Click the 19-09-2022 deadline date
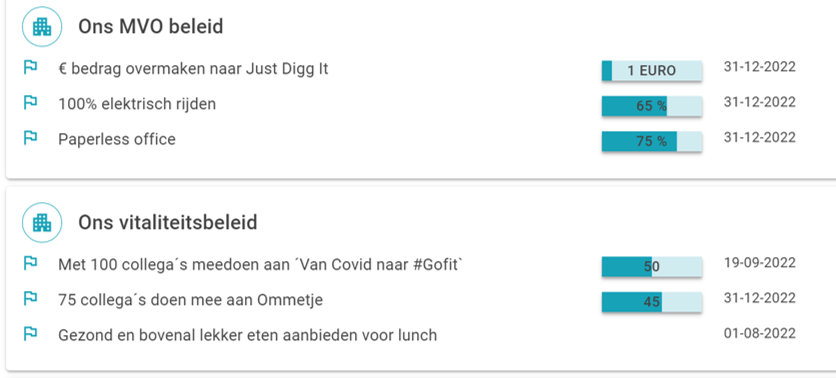Image resolution: width=836 pixels, height=378 pixels. click(x=760, y=263)
